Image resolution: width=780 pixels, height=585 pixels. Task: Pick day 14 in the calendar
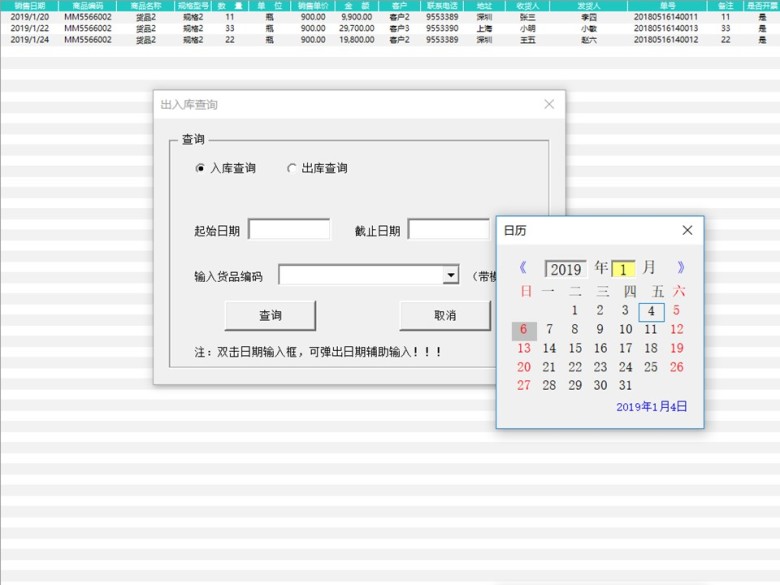(x=549, y=348)
